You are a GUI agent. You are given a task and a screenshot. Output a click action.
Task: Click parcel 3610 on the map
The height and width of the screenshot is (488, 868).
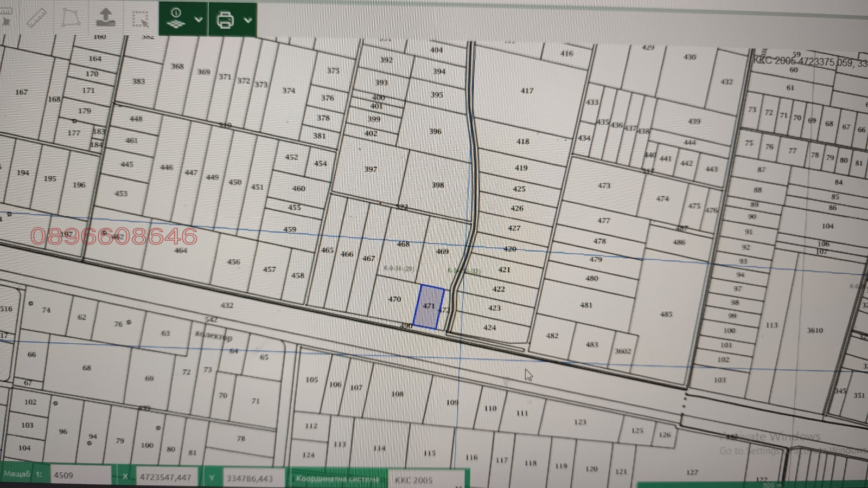tap(814, 330)
